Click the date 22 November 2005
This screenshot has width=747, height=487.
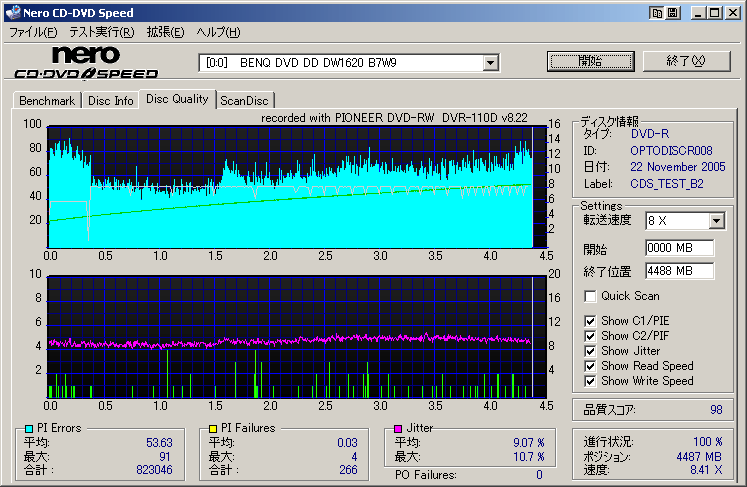point(677,167)
